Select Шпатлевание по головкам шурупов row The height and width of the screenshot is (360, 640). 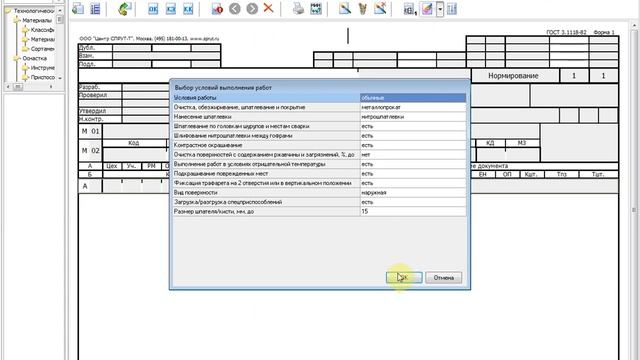click(x=266, y=126)
